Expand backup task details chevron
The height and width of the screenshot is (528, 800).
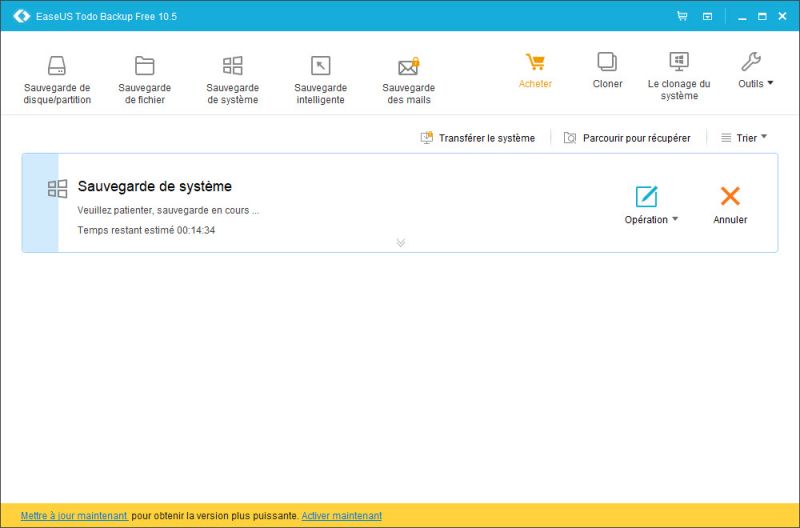click(x=401, y=242)
